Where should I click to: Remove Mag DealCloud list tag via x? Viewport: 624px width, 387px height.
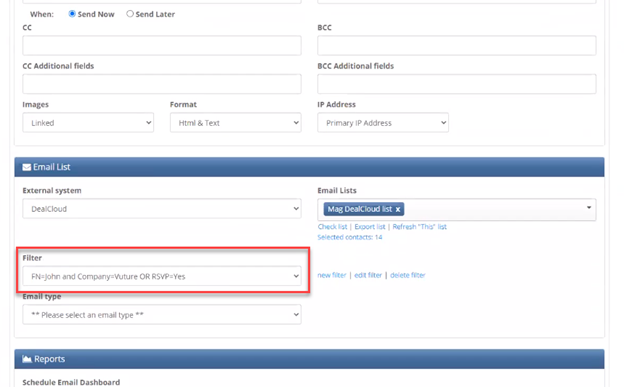click(x=398, y=209)
